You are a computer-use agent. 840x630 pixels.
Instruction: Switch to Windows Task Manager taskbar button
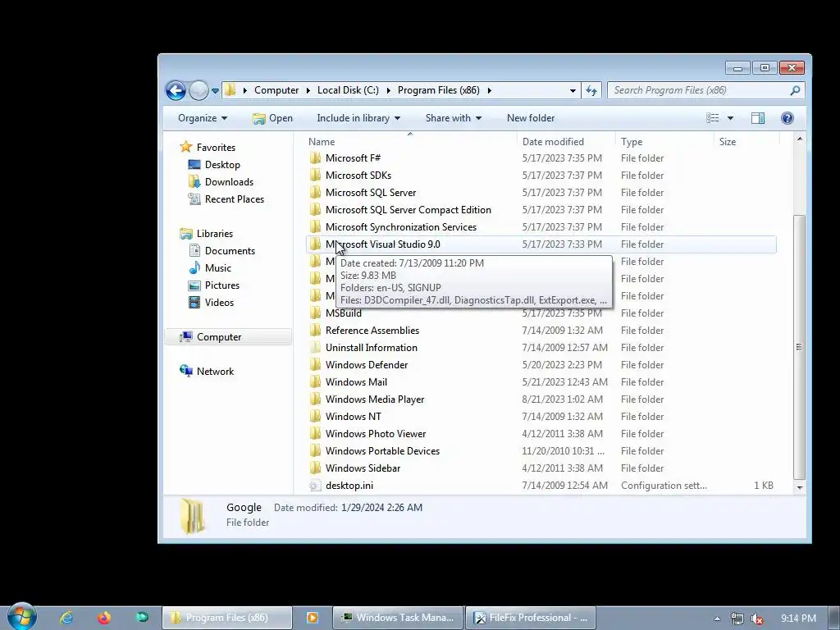click(x=398, y=618)
